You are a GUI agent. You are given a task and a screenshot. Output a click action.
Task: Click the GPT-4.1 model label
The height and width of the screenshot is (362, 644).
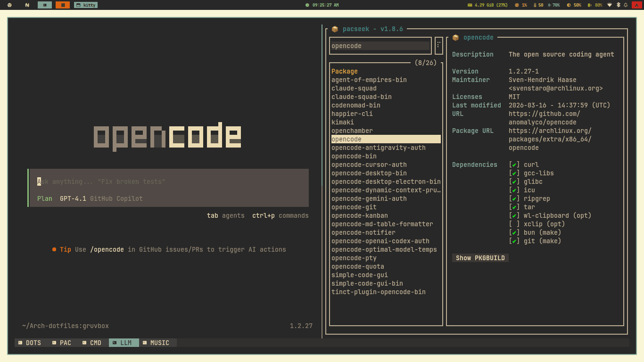pos(73,198)
